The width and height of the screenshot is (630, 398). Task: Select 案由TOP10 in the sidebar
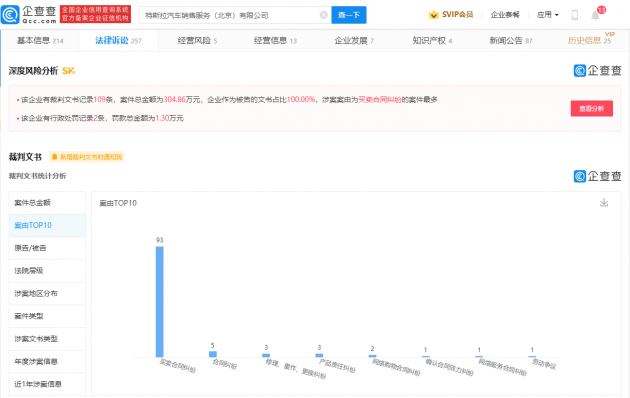click(47, 225)
